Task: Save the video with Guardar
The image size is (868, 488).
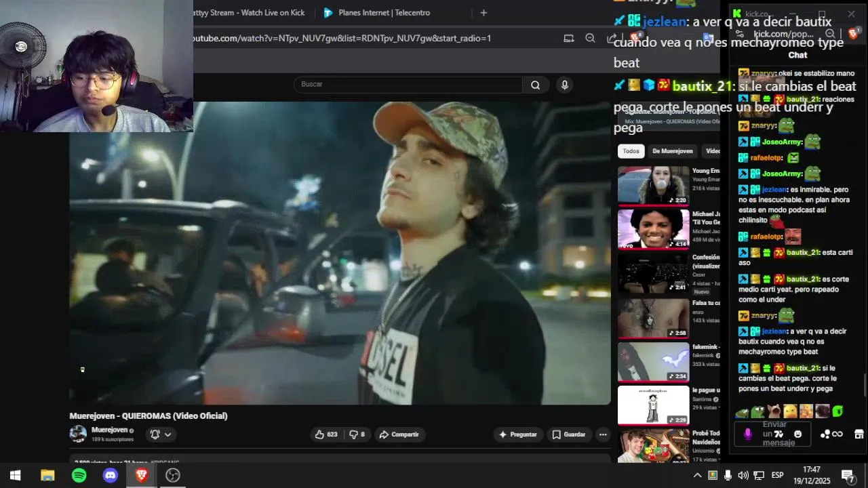Action: pos(568,434)
